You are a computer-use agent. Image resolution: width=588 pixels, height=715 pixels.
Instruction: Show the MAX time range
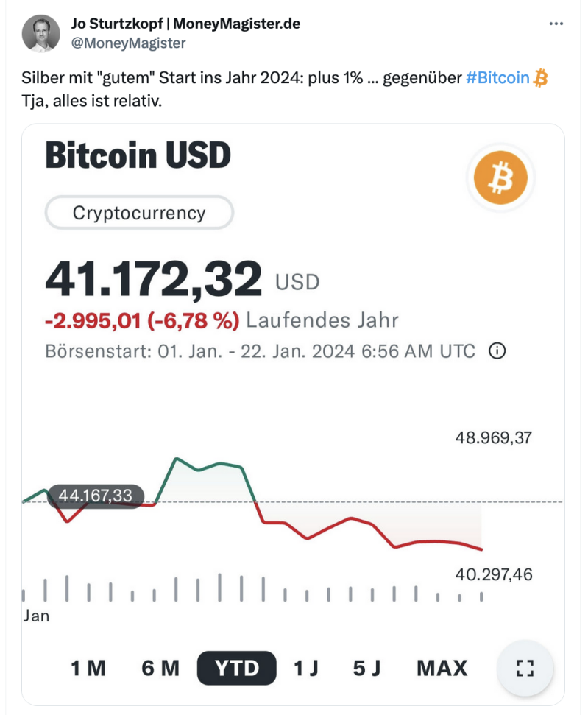tap(442, 669)
